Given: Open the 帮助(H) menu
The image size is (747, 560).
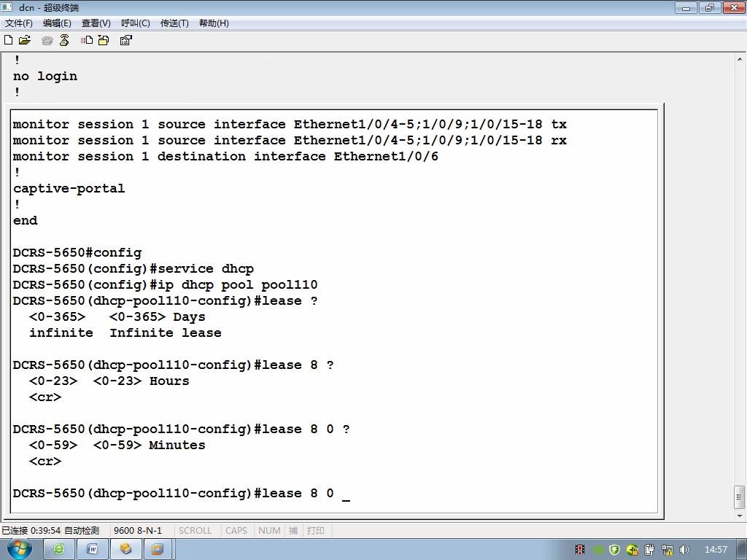Looking at the screenshot, I should (x=214, y=23).
